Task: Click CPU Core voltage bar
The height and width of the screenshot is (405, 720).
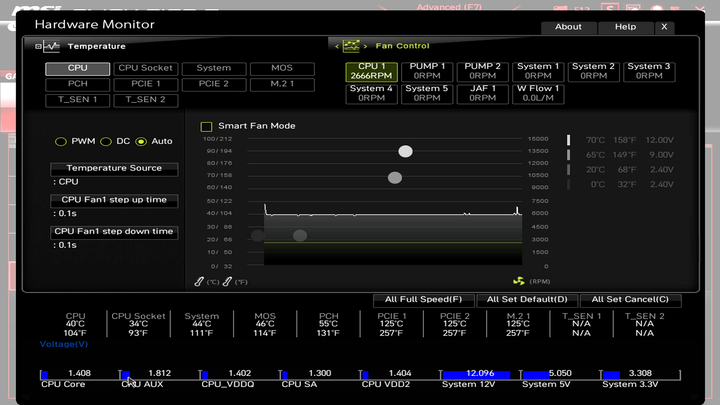Action: (x=80, y=374)
